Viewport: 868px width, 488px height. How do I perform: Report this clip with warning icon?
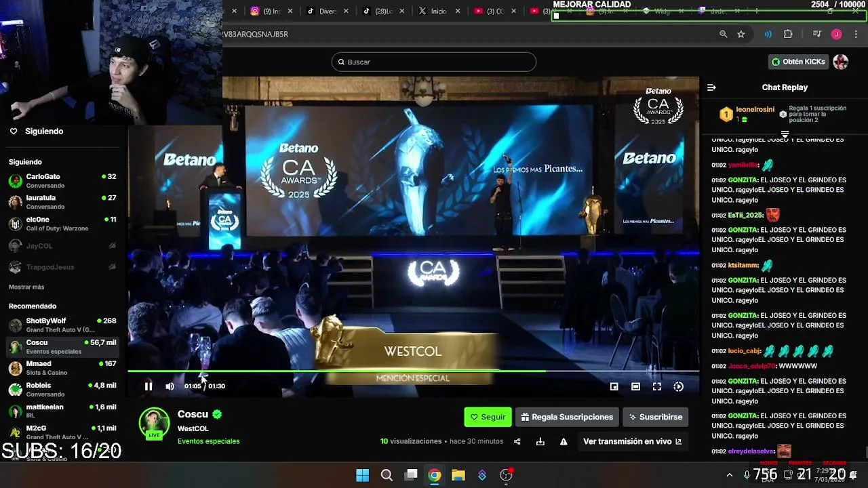[x=564, y=441]
